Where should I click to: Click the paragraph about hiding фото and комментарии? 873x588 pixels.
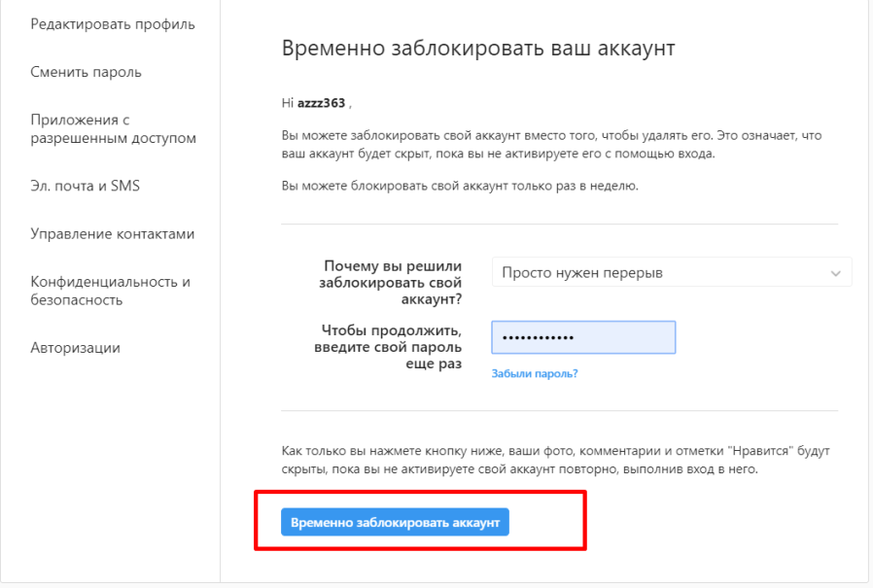[556, 460]
